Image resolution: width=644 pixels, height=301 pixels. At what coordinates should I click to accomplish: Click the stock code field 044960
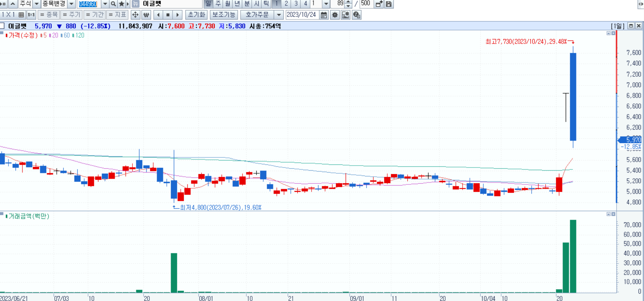(x=89, y=4)
